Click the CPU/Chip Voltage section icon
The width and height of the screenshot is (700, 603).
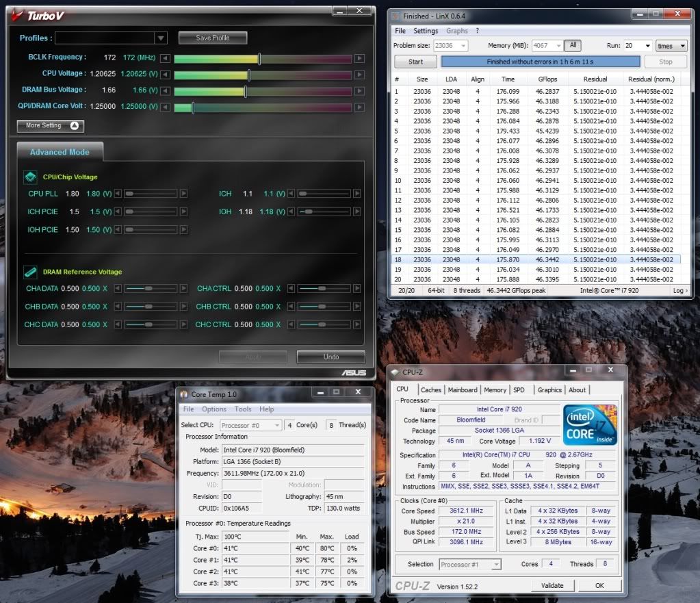30,177
